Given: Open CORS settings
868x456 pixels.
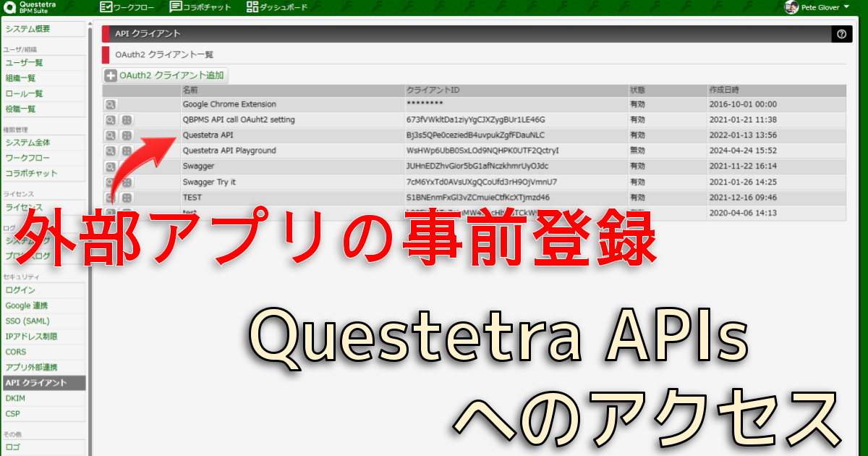Looking at the screenshot, I should click(x=43, y=352).
